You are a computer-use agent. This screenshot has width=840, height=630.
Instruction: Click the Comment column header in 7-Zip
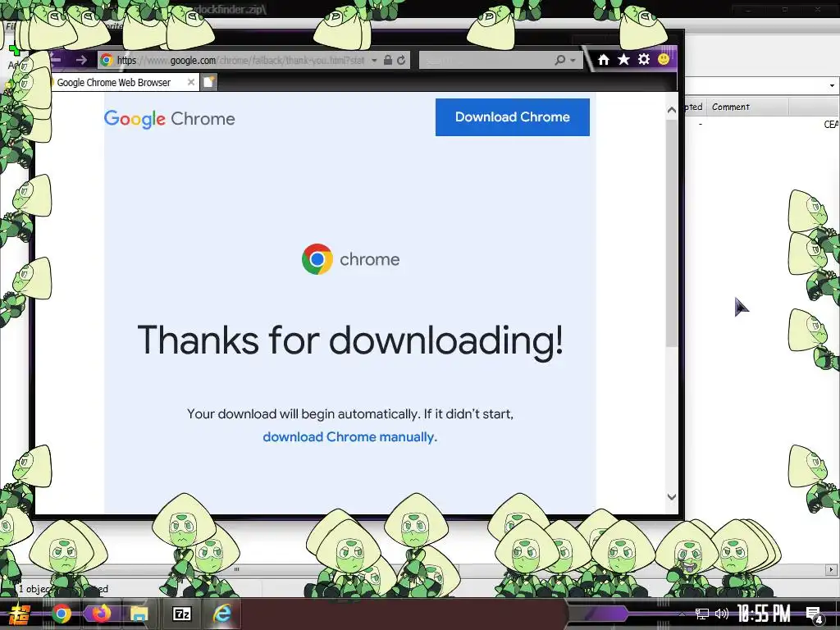[748, 107]
